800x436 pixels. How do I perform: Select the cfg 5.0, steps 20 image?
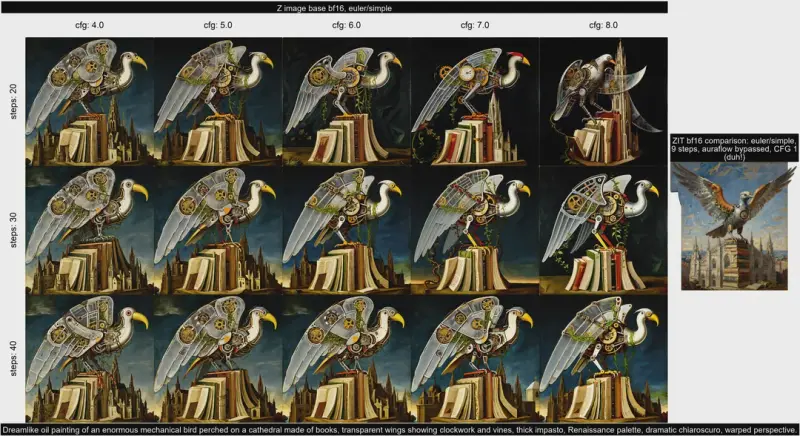click(x=218, y=101)
